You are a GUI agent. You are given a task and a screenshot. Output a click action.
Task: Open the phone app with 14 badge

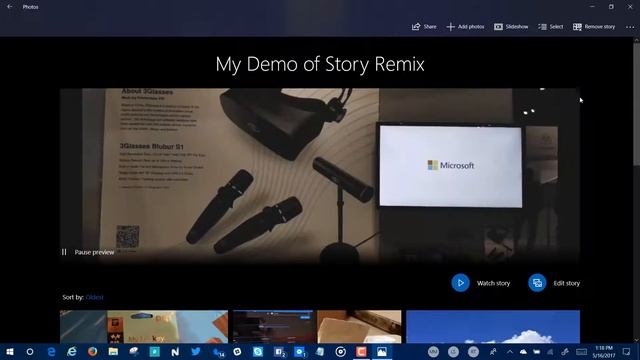coord(218,352)
